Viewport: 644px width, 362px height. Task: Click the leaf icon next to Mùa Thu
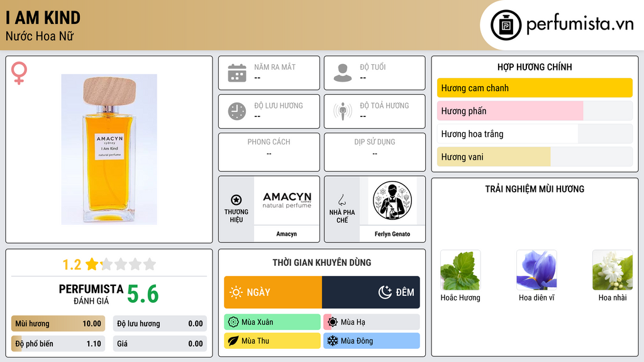tap(233, 341)
